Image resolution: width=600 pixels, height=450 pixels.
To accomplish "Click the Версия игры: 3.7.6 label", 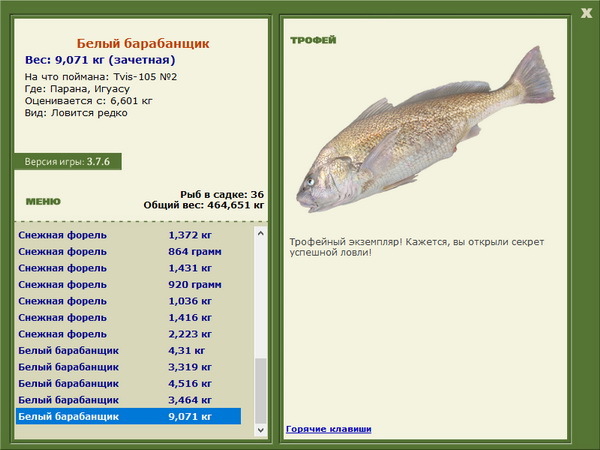I will click(x=68, y=161).
